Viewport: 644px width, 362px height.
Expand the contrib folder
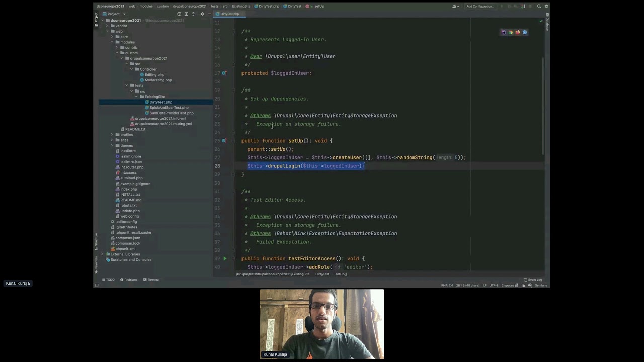click(x=117, y=48)
